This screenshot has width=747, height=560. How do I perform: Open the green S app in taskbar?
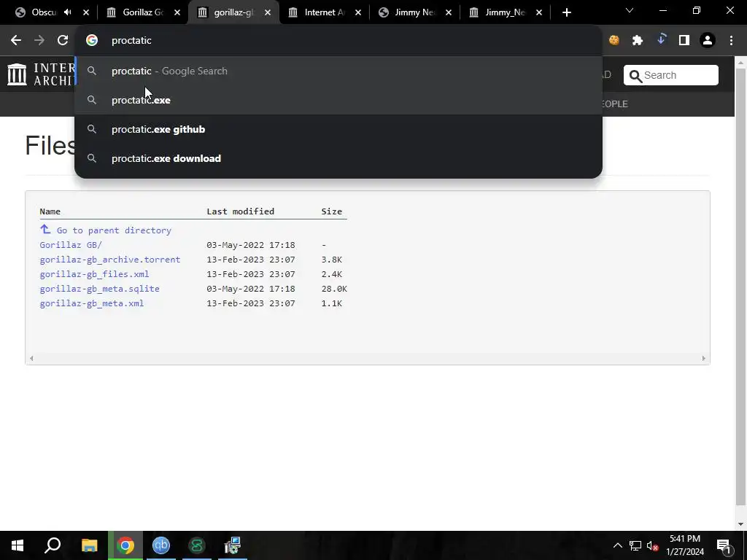[x=197, y=545]
